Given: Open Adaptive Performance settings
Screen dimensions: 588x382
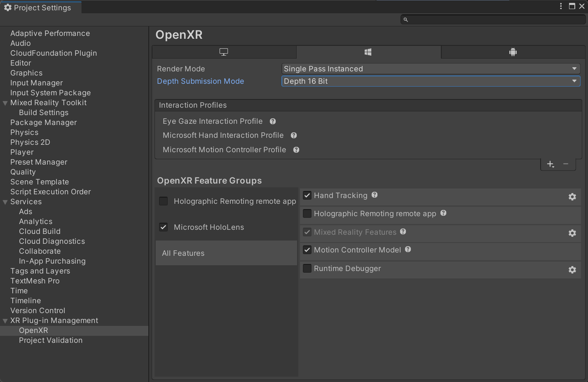Looking at the screenshot, I should (50, 33).
